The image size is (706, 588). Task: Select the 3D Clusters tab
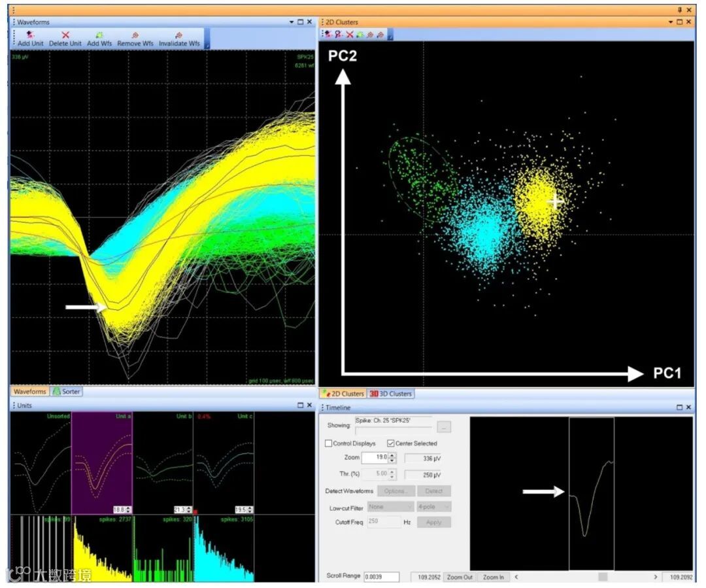tap(391, 394)
